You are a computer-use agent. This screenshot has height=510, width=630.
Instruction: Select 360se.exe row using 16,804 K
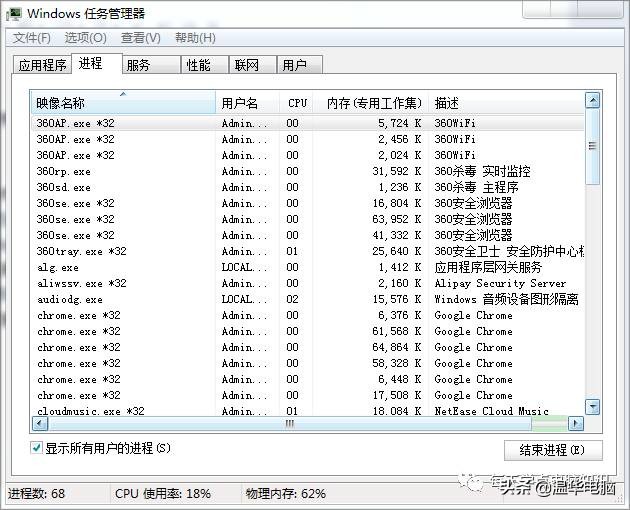click(307, 203)
